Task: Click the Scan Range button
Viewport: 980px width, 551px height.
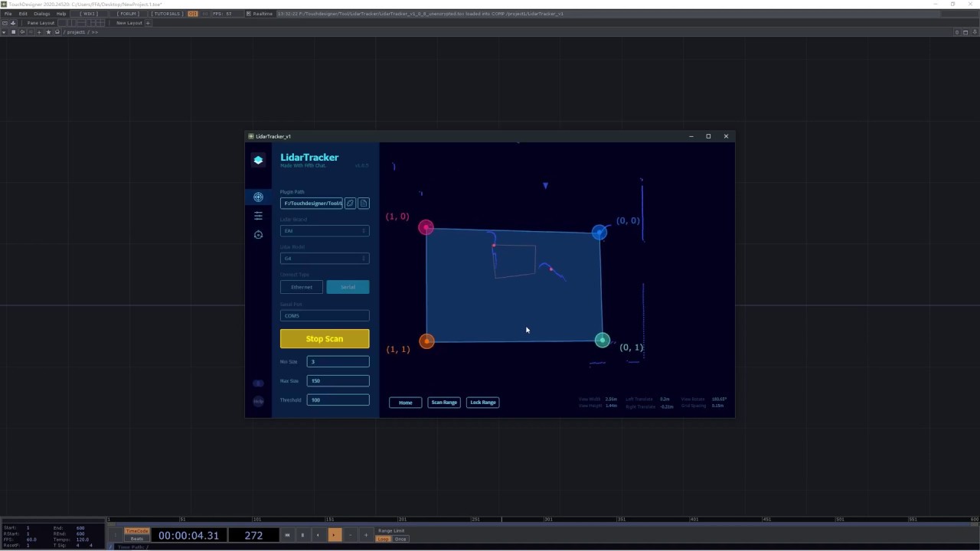Action: (444, 403)
